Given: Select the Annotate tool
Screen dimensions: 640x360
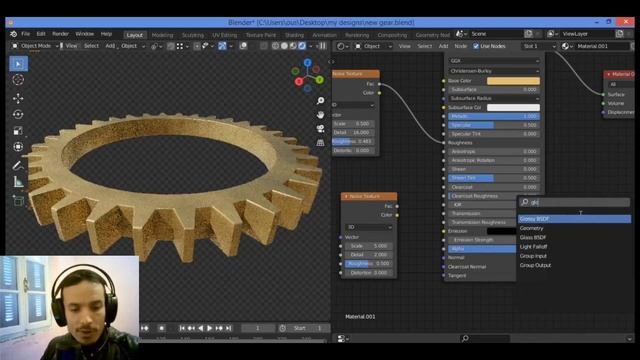Looking at the screenshot, I should (x=18, y=165).
